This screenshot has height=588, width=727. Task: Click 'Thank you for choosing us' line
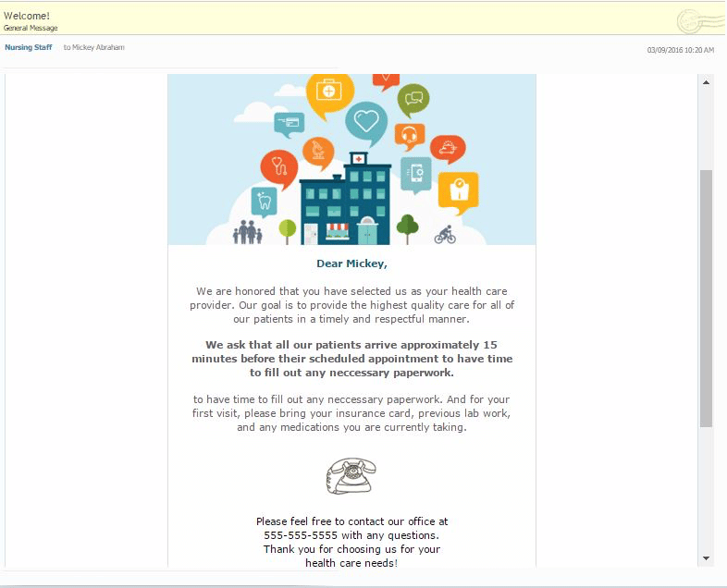click(351, 549)
